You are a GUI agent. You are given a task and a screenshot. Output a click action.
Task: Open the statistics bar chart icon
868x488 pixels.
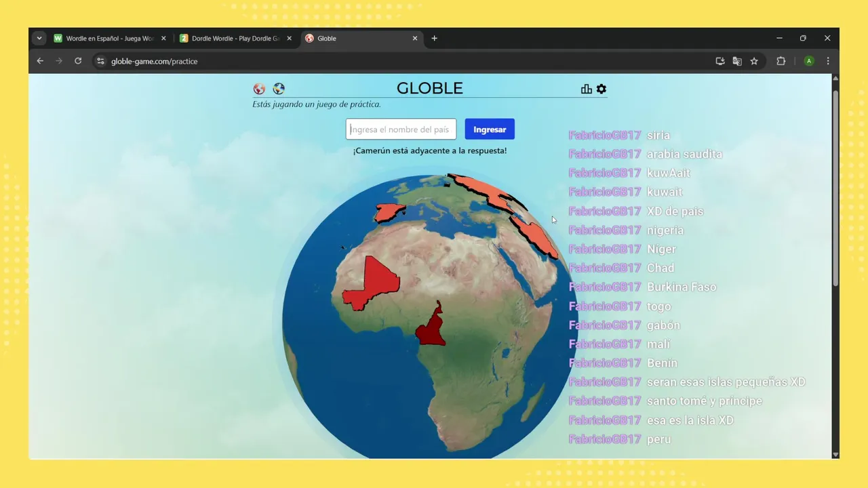click(587, 89)
